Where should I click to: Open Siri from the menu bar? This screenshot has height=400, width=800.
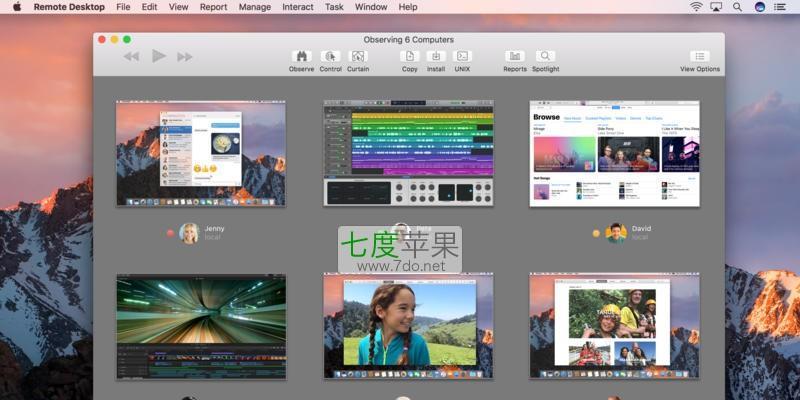click(x=760, y=7)
